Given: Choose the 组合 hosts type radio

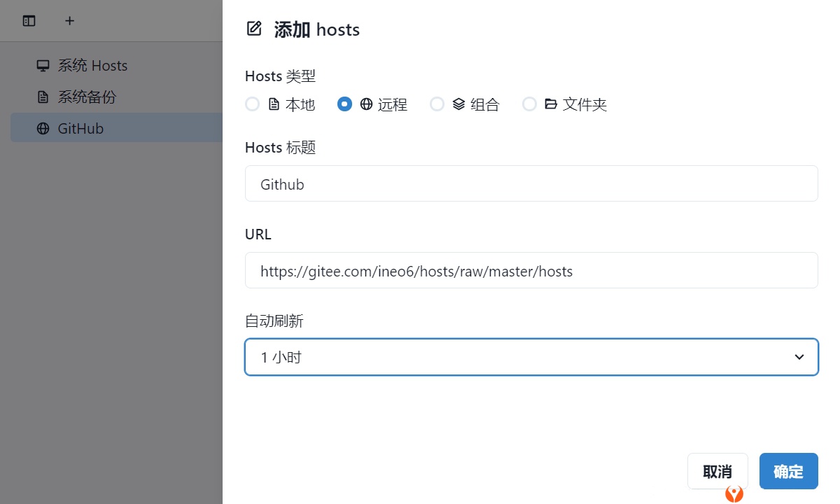Looking at the screenshot, I should 437,104.
